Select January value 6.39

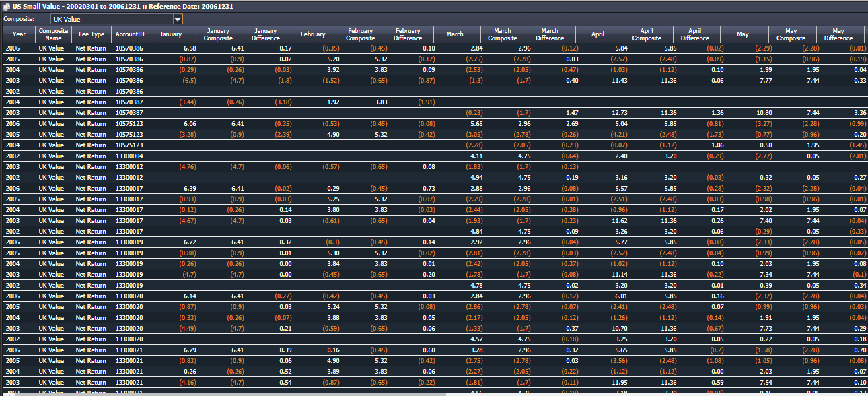pyautogui.click(x=189, y=189)
